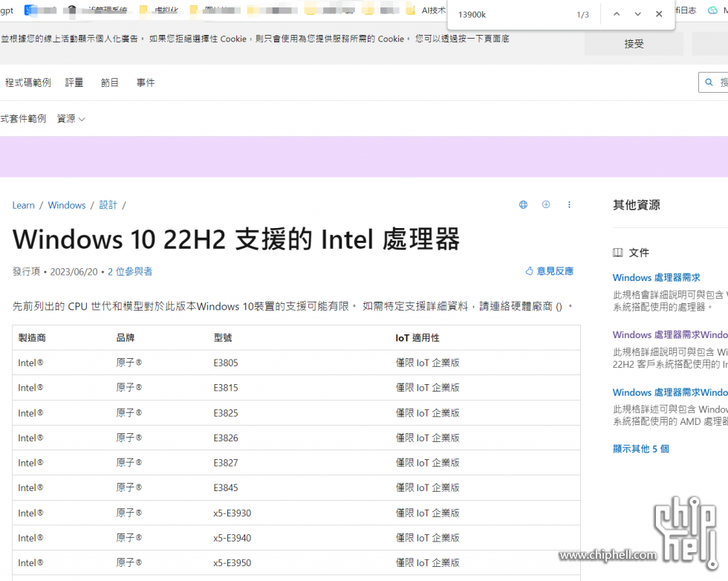728x581 pixels.
Task: Open Windows 處理器需求 link in sidebar
Action: click(657, 278)
